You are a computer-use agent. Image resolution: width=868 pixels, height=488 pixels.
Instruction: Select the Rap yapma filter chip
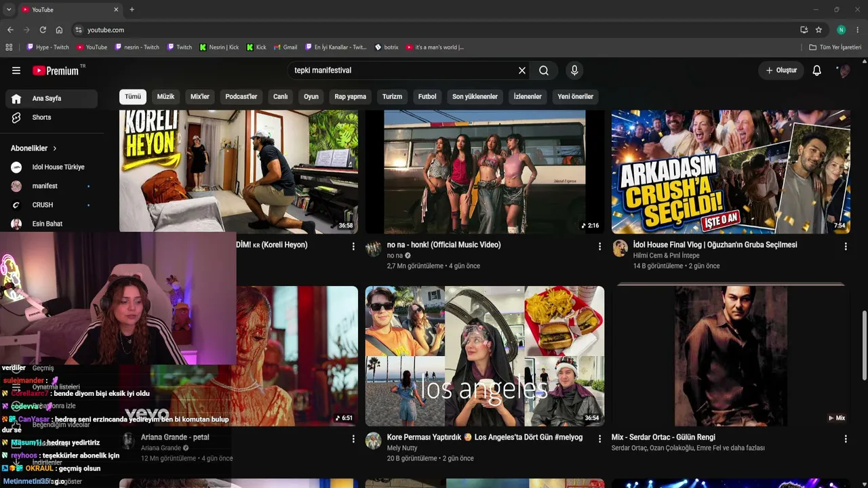[351, 97]
